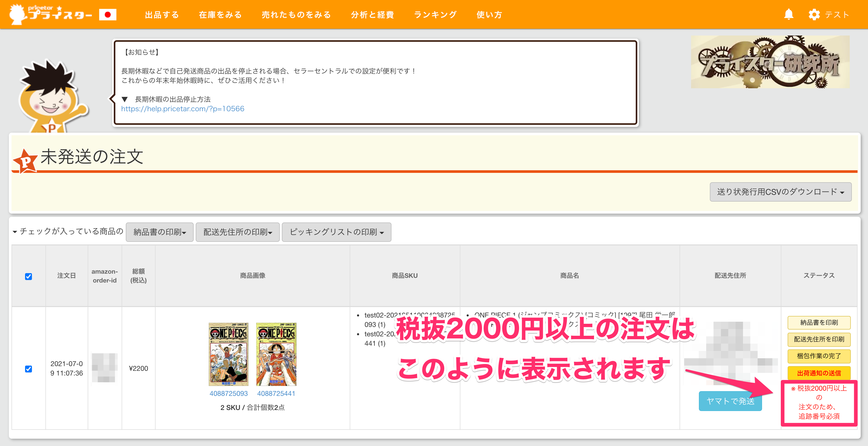Click the 未発送の注文 page heading
This screenshot has height=446, width=868.
pos(92,157)
